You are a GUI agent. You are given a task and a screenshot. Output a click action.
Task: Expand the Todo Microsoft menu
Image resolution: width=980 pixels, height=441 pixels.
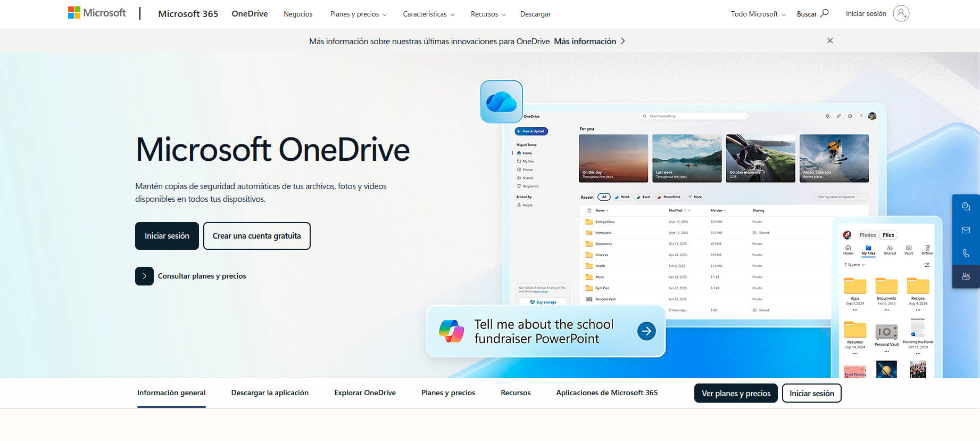pyautogui.click(x=758, y=14)
